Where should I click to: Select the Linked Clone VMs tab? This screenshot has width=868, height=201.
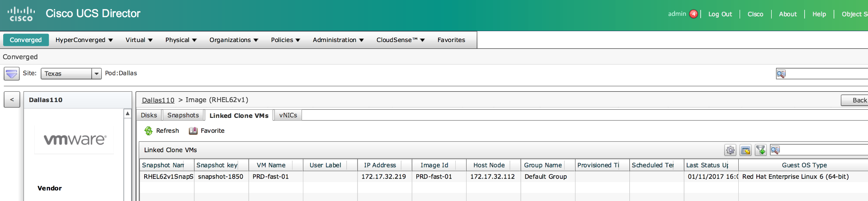(239, 116)
